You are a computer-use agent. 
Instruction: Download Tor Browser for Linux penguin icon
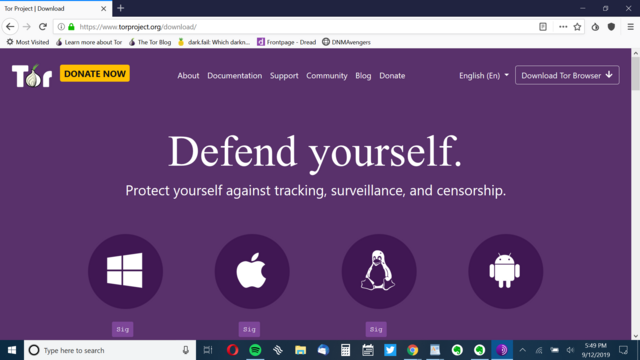379,271
